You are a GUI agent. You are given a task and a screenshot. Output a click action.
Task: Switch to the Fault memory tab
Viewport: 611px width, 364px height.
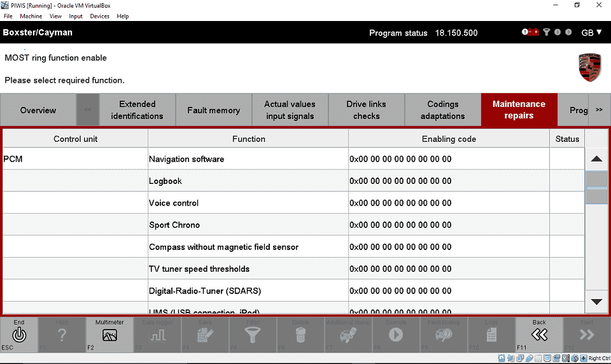[213, 110]
